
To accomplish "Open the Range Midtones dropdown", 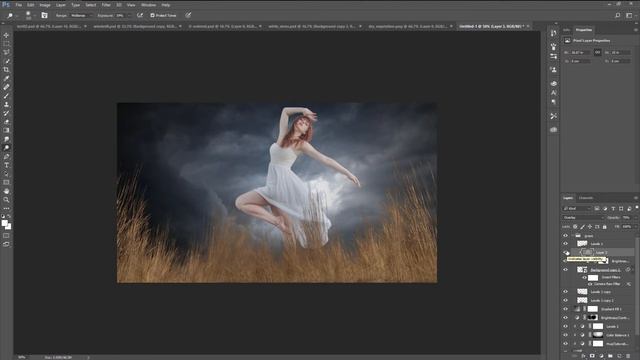I will click(81, 15).
